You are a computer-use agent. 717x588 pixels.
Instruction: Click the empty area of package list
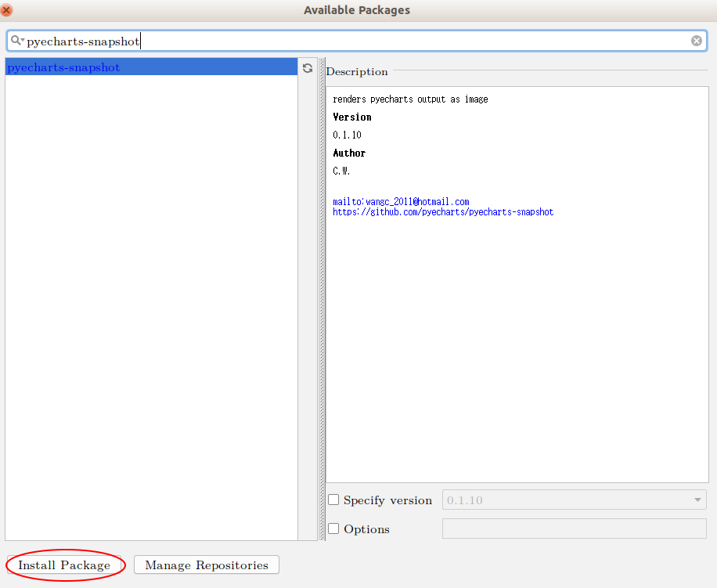150,313
